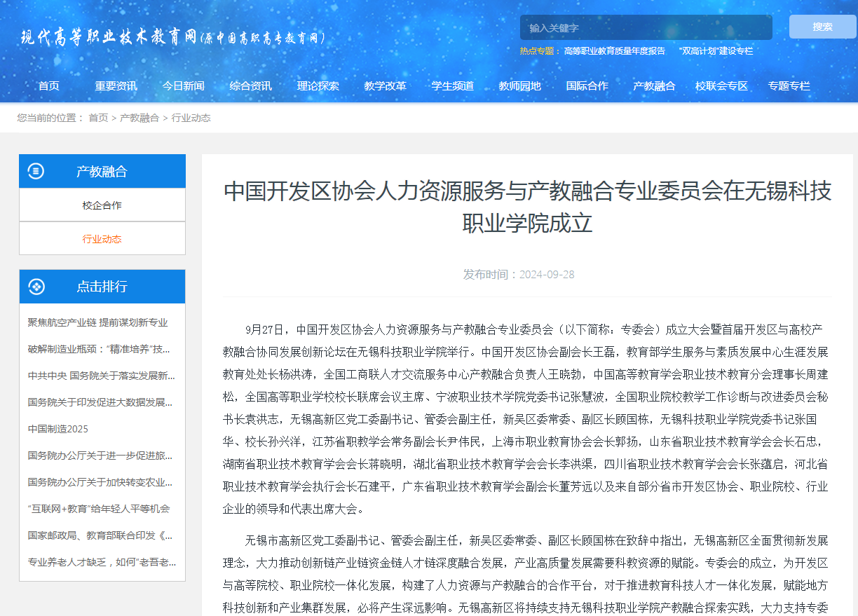Open 专题专栏 navigation item
The height and width of the screenshot is (616, 858).
point(789,86)
